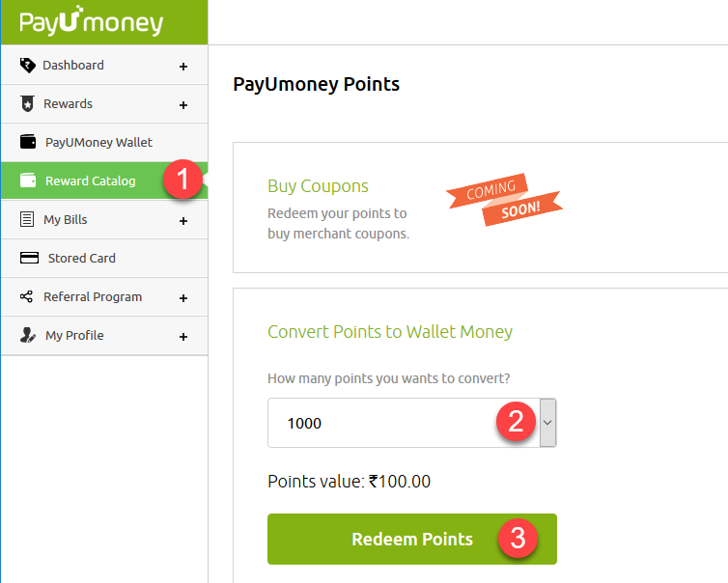
Task: Click the PayUmoney logo
Action: click(x=91, y=22)
